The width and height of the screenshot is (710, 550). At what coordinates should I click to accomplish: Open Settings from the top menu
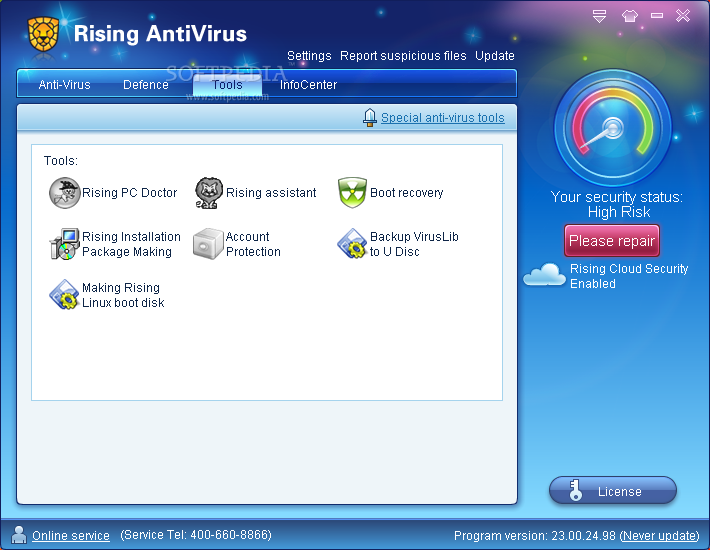(x=309, y=56)
